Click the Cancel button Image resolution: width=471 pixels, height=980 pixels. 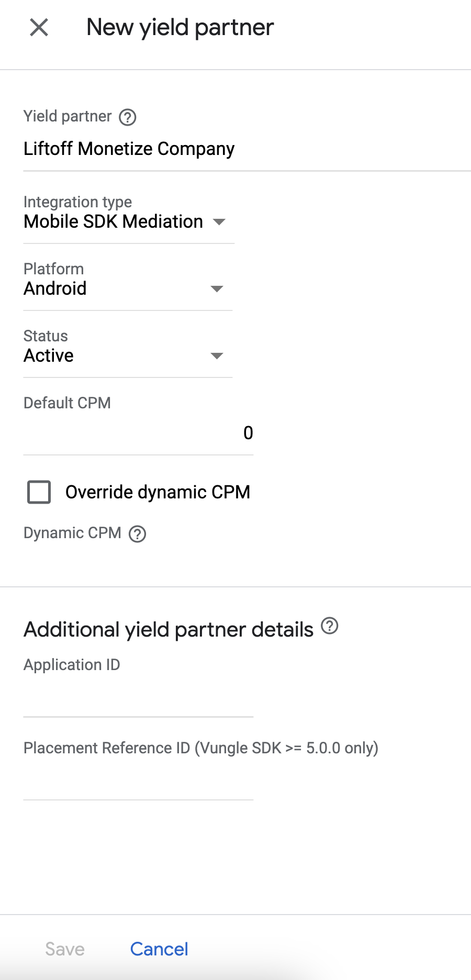click(159, 949)
